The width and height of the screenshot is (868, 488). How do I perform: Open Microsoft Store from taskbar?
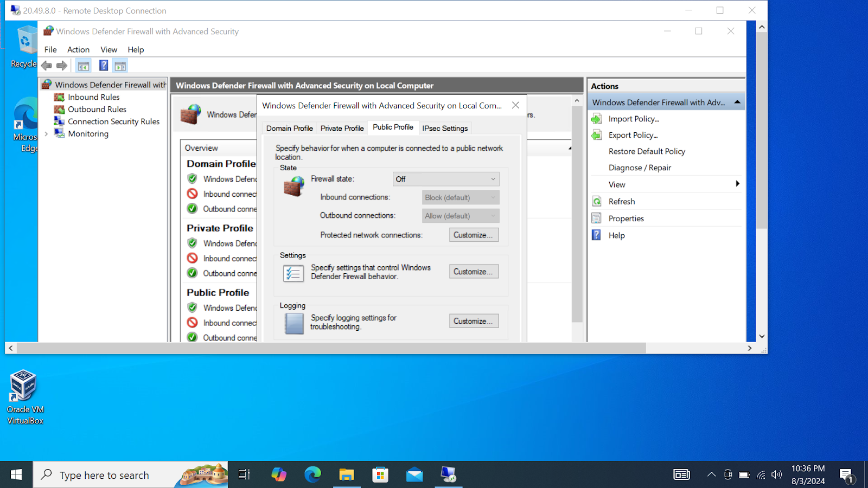[x=380, y=475]
